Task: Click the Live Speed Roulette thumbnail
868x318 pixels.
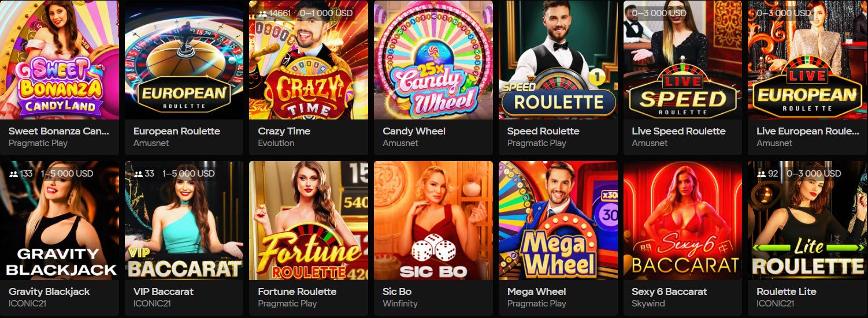Action: [682, 60]
